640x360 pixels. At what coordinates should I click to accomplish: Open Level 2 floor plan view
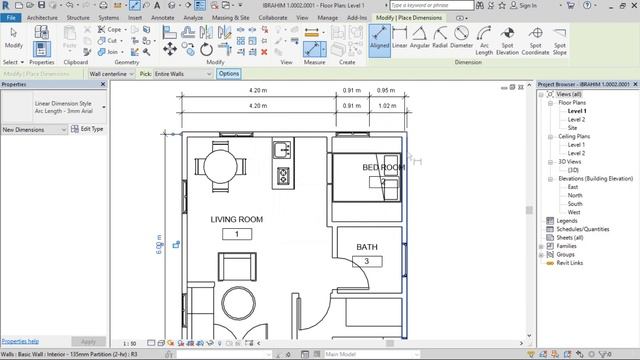point(576,120)
